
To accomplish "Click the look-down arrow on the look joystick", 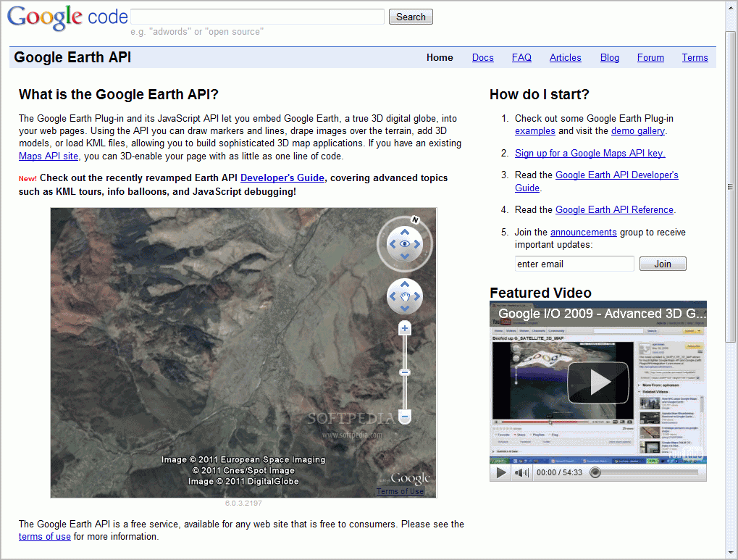I will 405,256.
